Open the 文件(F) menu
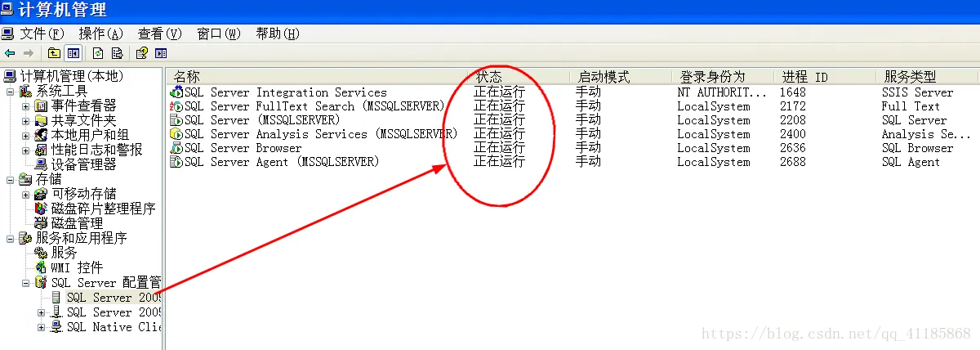 [42, 34]
